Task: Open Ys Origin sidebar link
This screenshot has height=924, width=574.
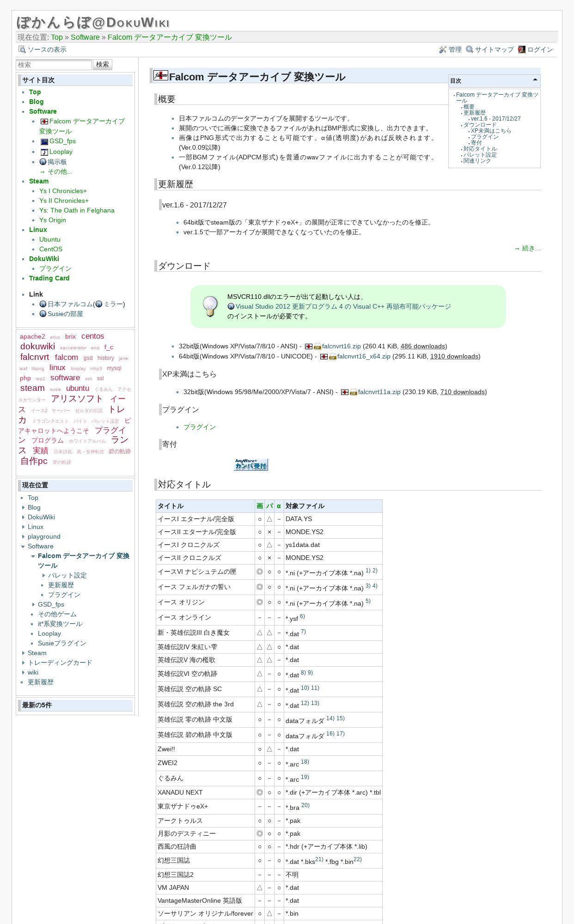Action: pyautogui.click(x=53, y=220)
